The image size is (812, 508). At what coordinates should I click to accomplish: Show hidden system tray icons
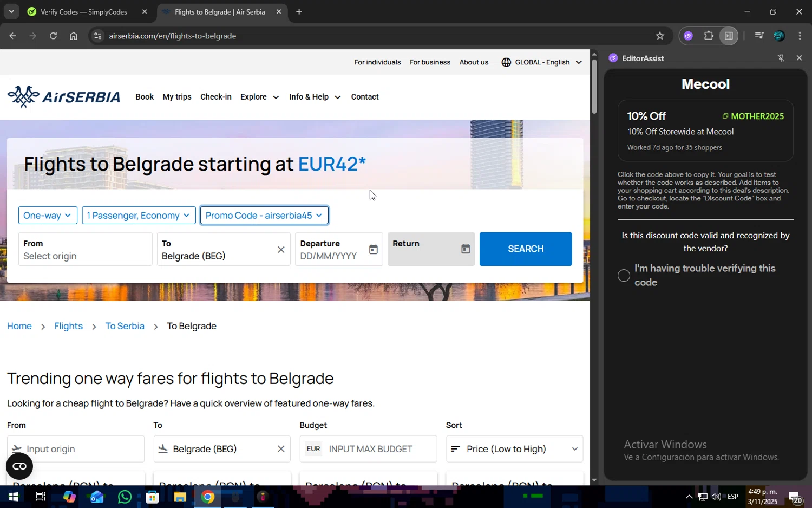pyautogui.click(x=689, y=497)
